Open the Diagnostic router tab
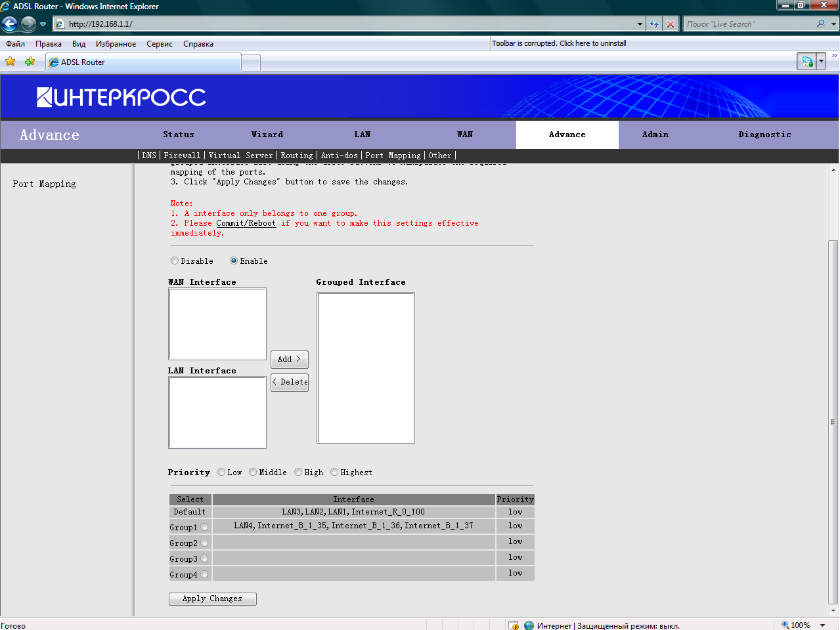Image resolution: width=840 pixels, height=630 pixels. coord(764,135)
